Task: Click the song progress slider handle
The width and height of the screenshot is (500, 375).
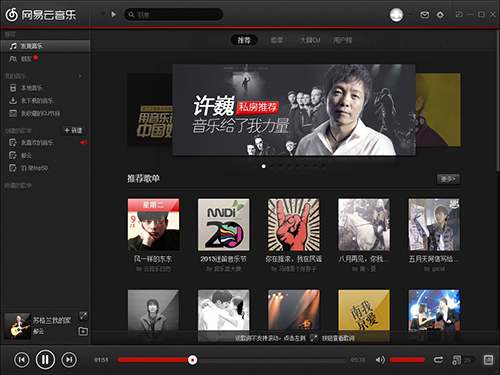Action: click(192, 360)
